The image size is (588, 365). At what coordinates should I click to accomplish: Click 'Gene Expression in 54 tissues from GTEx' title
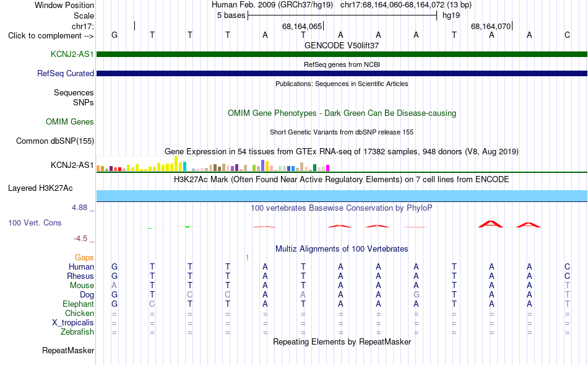pyautogui.click(x=342, y=152)
